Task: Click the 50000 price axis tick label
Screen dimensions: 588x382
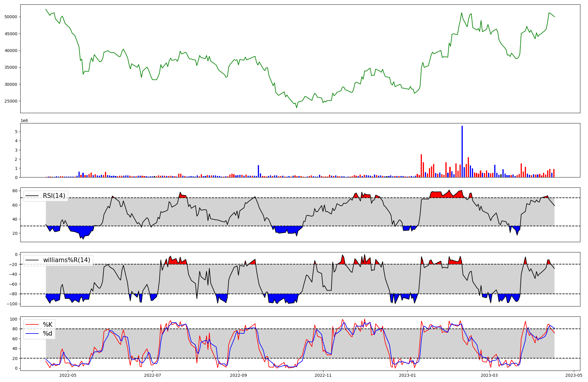Action: coord(11,17)
